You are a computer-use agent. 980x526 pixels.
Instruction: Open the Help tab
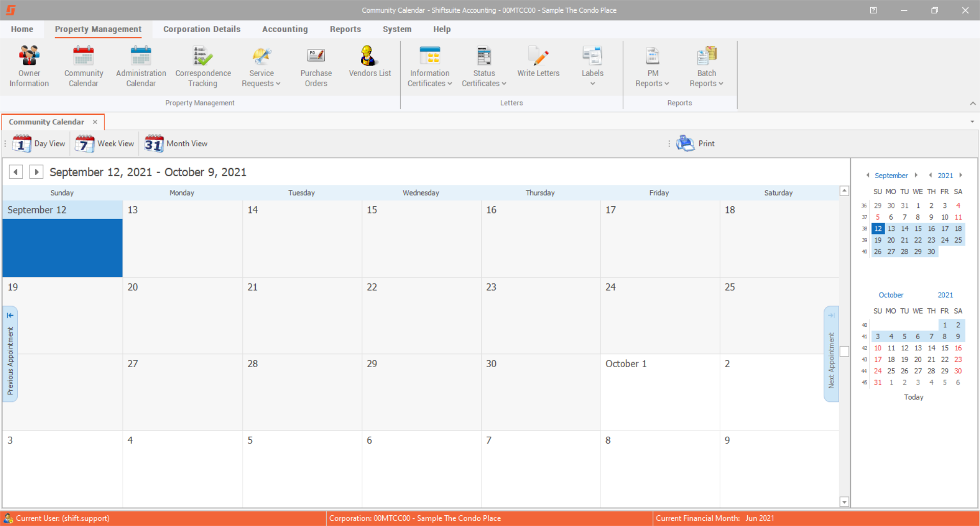pyautogui.click(x=442, y=29)
